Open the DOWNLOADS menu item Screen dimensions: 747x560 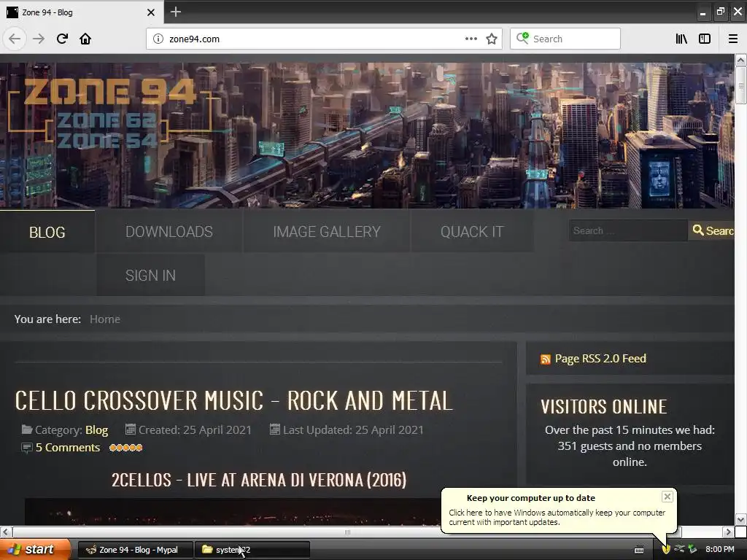pos(169,232)
